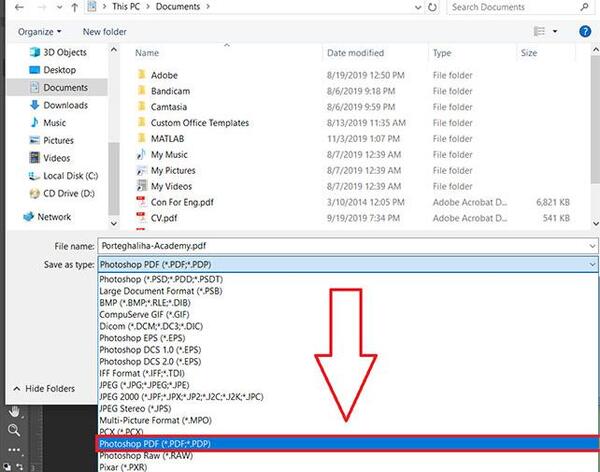Go up one folder level arrow

pyautogui.click(x=75, y=7)
